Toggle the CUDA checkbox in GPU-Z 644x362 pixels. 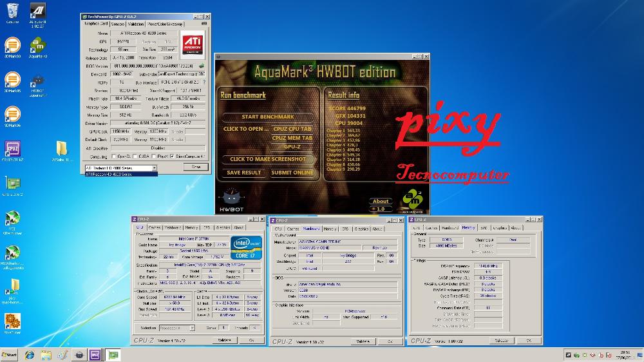coord(135,157)
